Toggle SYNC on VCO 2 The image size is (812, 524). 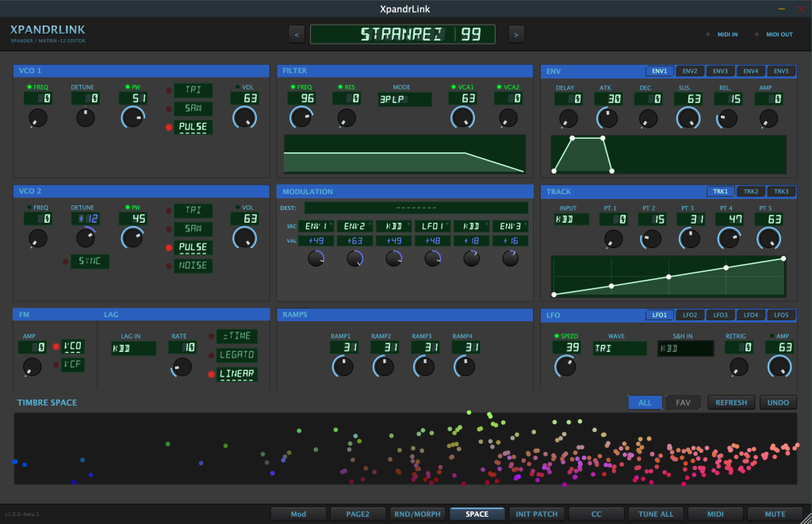(x=90, y=261)
